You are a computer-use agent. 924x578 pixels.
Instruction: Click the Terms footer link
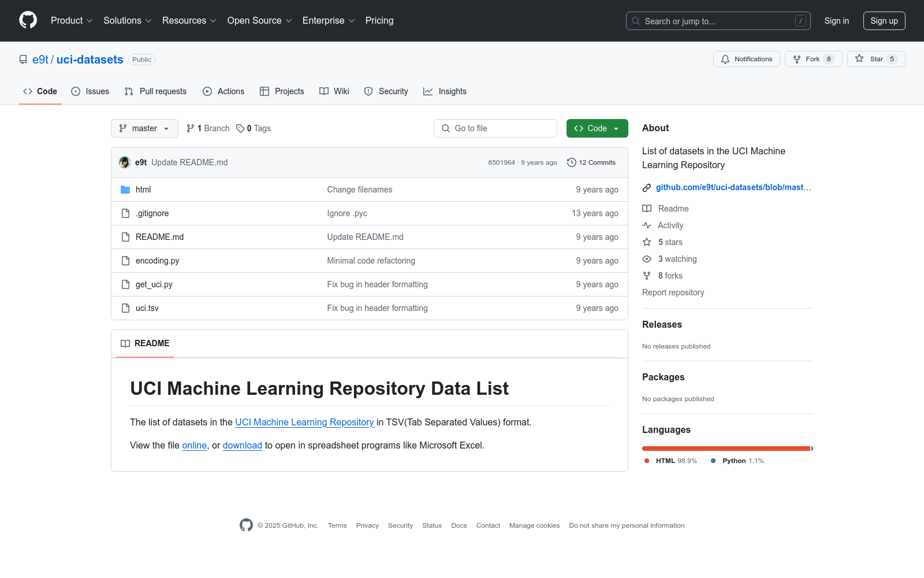pyautogui.click(x=337, y=525)
